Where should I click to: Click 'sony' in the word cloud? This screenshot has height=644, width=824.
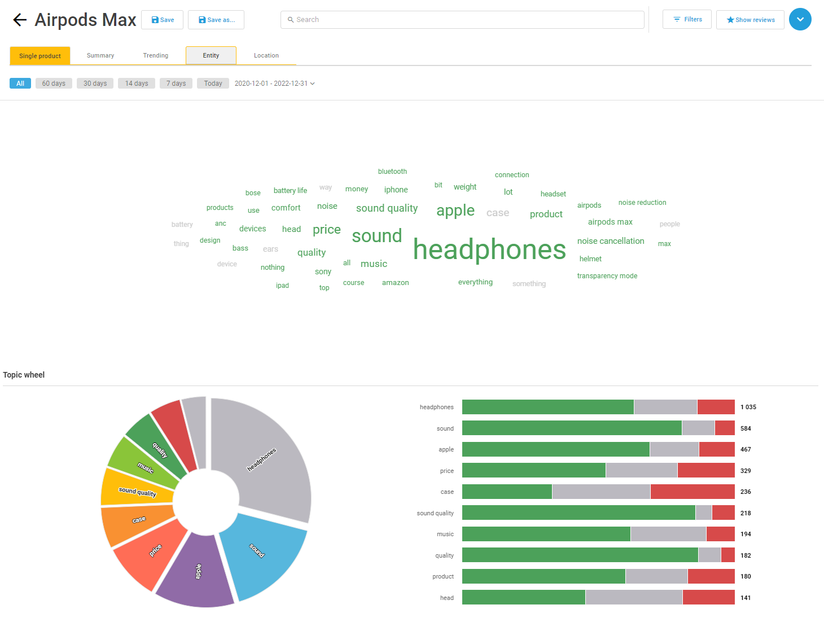pyautogui.click(x=323, y=271)
